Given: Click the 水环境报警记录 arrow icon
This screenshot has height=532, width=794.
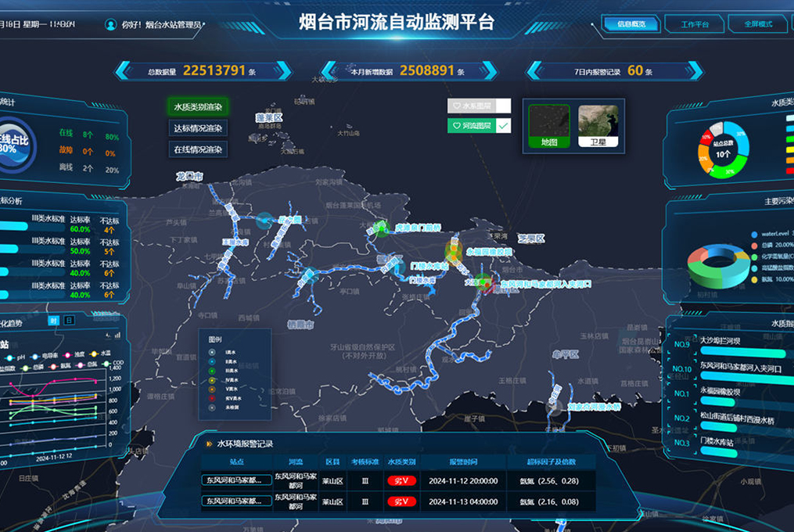Looking at the screenshot, I should point(209,444).
